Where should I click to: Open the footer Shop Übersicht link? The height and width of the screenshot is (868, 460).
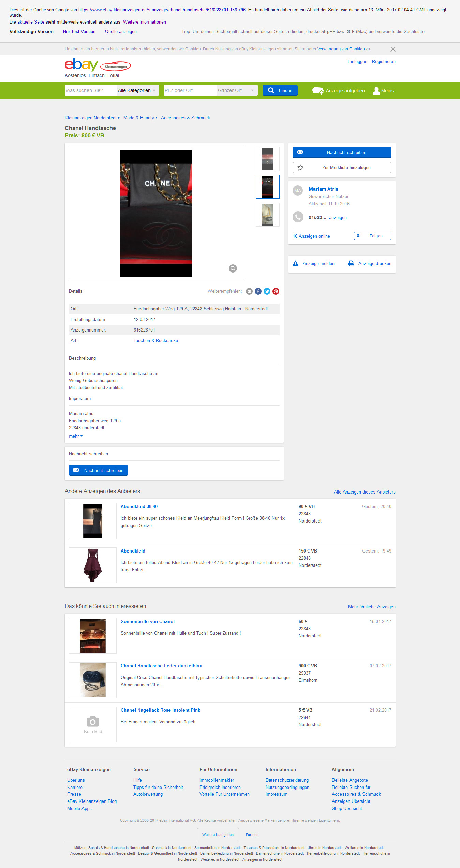347,809
